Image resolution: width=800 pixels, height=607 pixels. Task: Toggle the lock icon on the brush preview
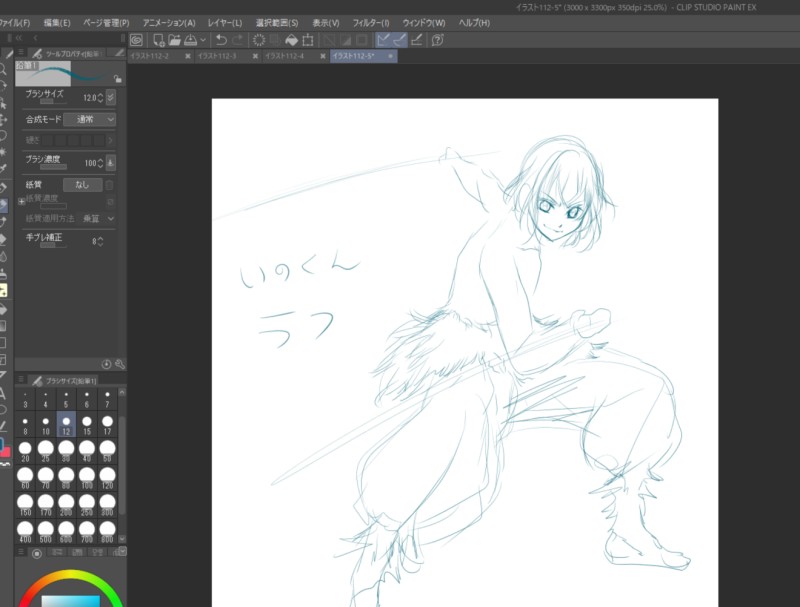[x=118, y=78]
